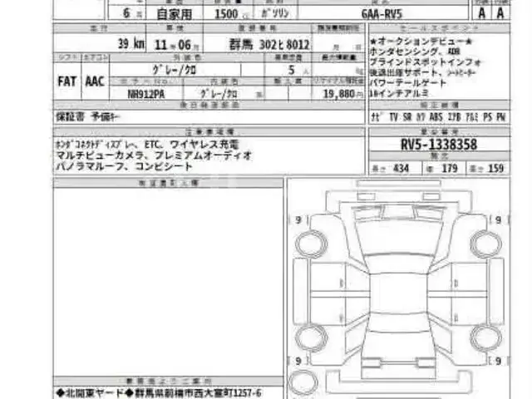
Task: Select the 保証書 予備キー documents line
Action: 88,116
